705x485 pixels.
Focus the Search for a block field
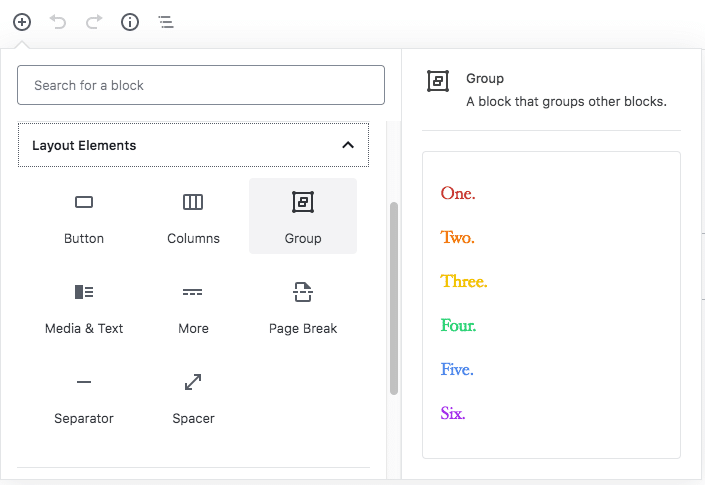click(x=201, y=85)
